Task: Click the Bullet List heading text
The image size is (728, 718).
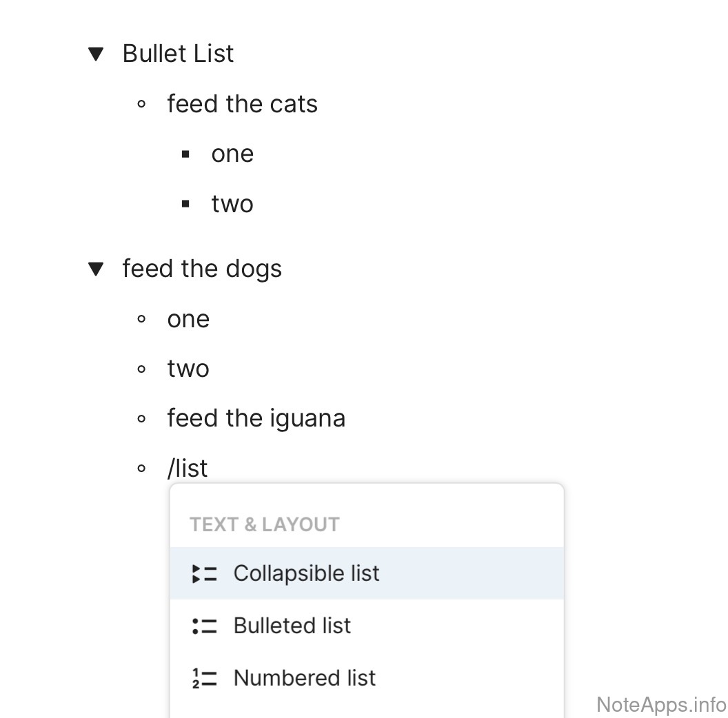Action: pos(178,54)
